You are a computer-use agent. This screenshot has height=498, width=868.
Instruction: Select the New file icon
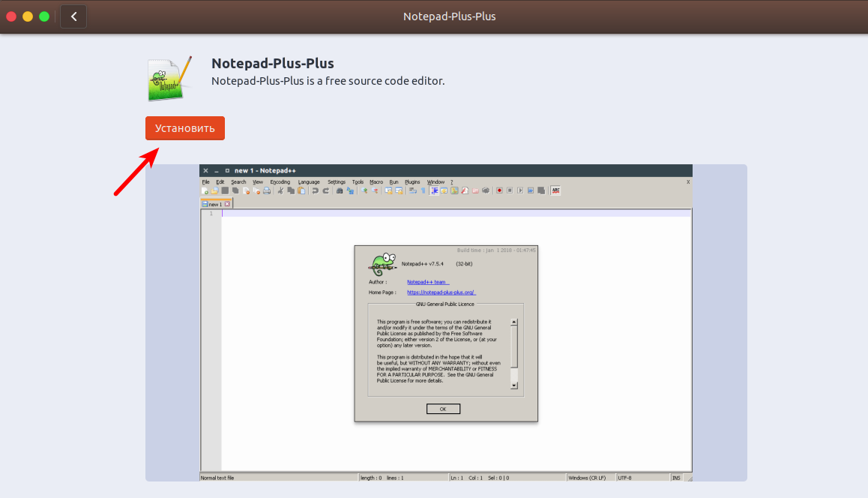(x=205, y=190)
